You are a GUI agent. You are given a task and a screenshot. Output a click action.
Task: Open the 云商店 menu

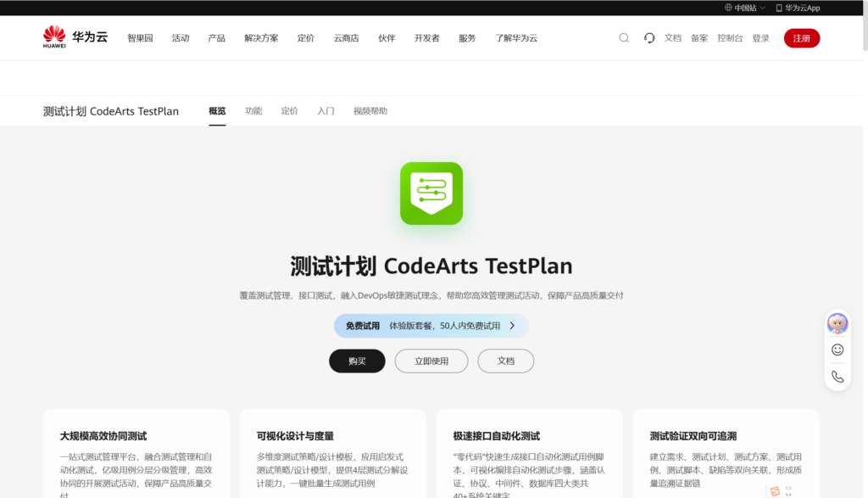point(346,38)
